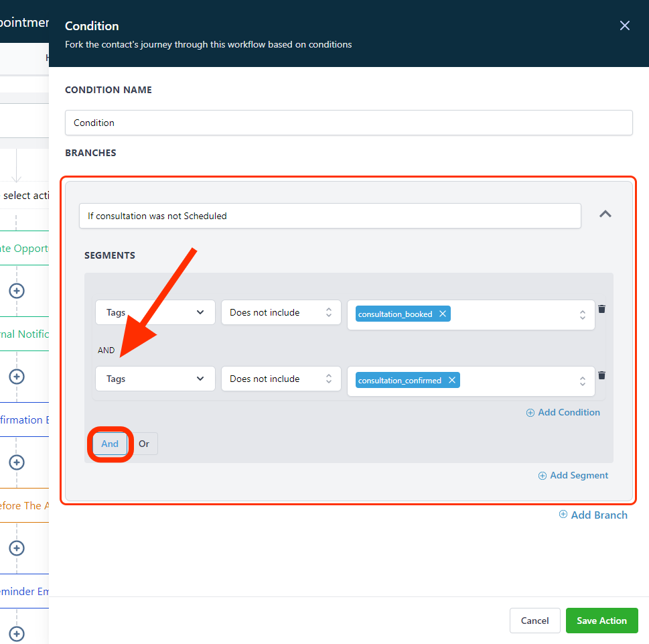
Task: Click the Save Action button
Action: (x=602, y=621)
